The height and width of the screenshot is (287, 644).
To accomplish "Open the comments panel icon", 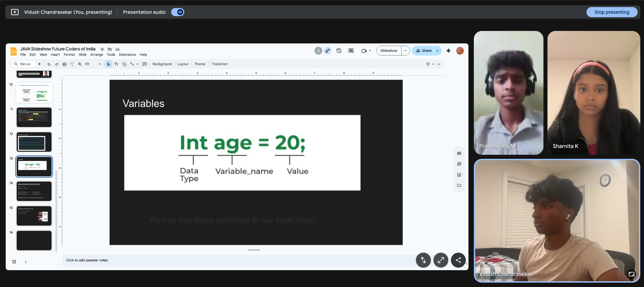I will tap(351, 51).
